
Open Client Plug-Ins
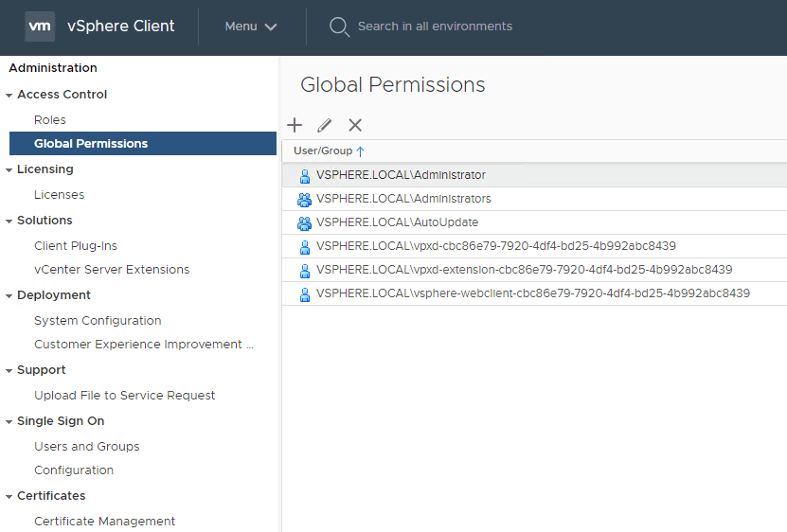[x=75, y=246]
